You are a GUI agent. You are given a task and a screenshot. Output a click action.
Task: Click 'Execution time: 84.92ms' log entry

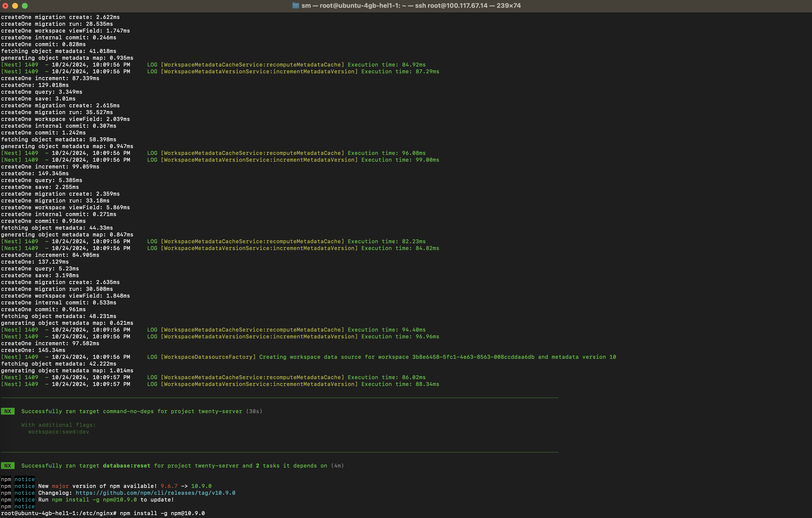(387, 64)
